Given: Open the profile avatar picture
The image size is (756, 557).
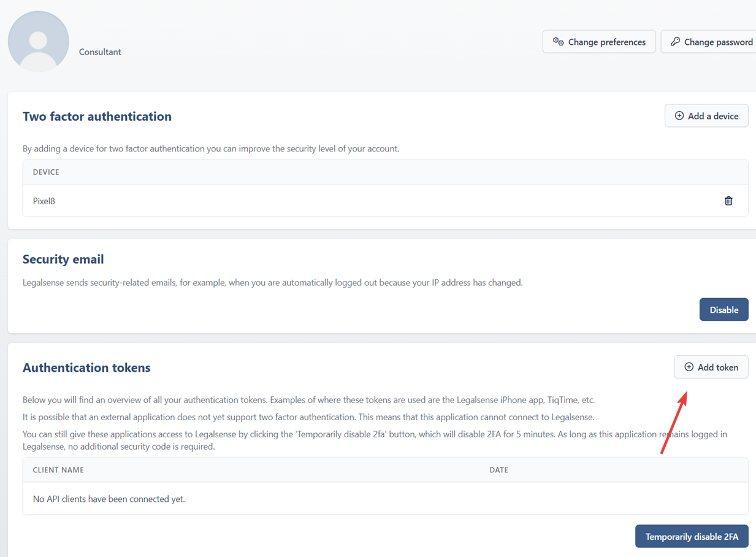Looking at the screenshot, I should click(39, 41).
